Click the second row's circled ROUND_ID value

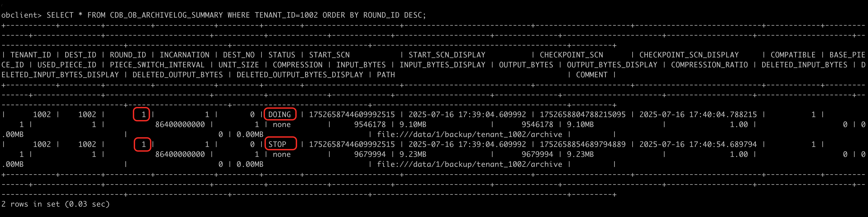[143, 144]
